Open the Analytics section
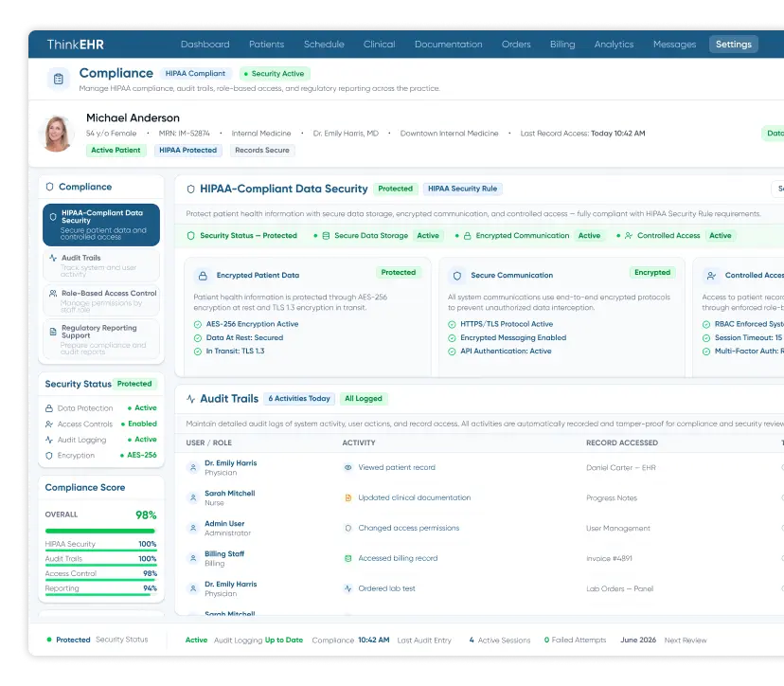784x686 pixels. 614,44
